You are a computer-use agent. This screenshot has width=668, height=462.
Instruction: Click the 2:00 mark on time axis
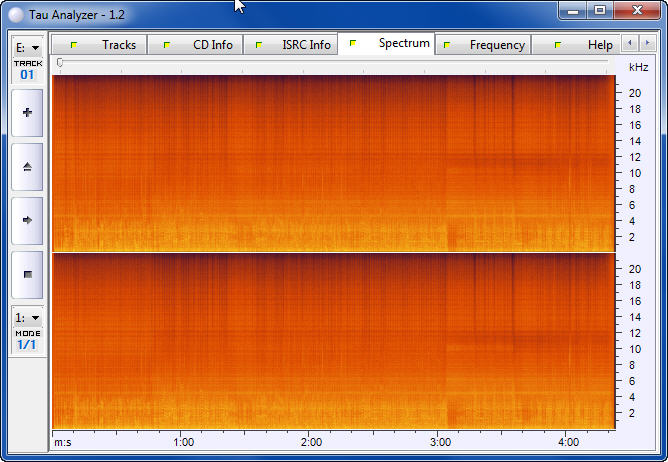tap(311, 441)
